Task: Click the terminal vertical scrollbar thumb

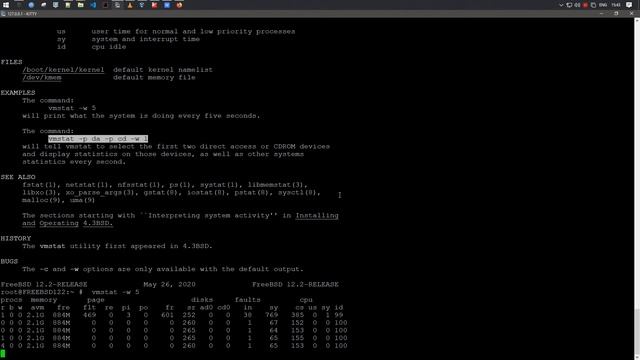Action: point(637,331)
